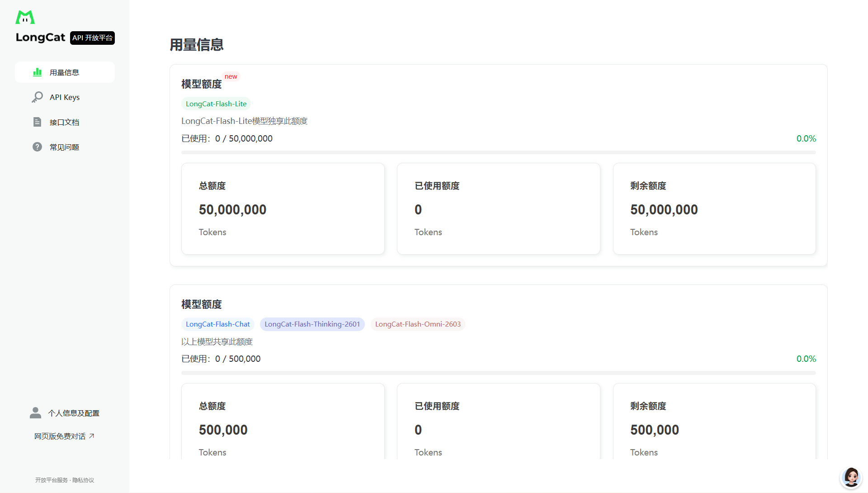868x493 pixels.
Task: Click the LongCat-Flash-Lite model tag
Action: (x=216, y=104)
